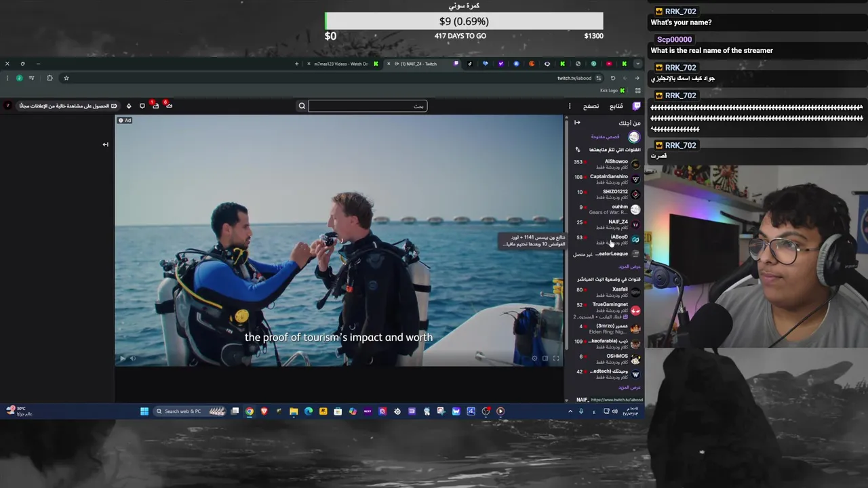This screenshot has width=868, height=488.
Task: Focus the Twitch search input field
Action: (368, 106)
